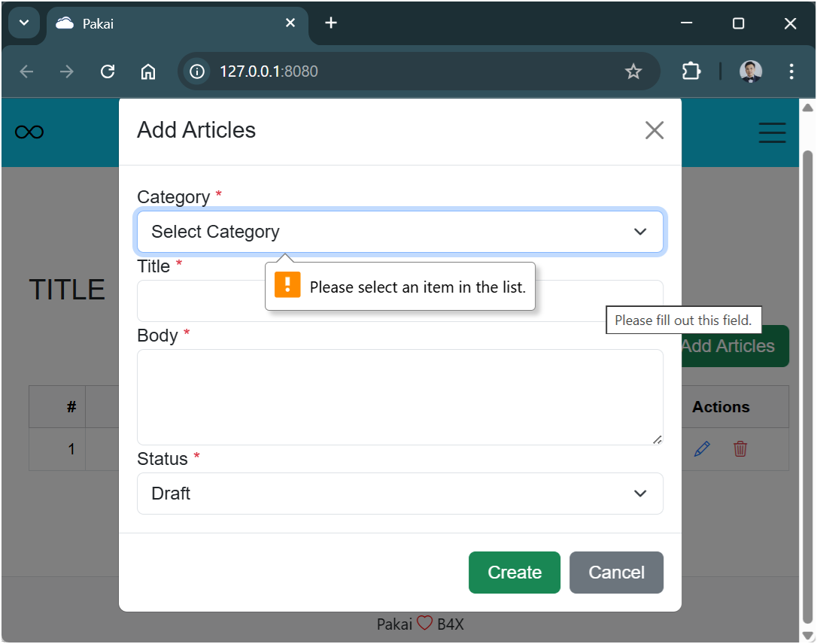Expand the Select Category dropdown

pyautogui.click(x=399, y=232)
